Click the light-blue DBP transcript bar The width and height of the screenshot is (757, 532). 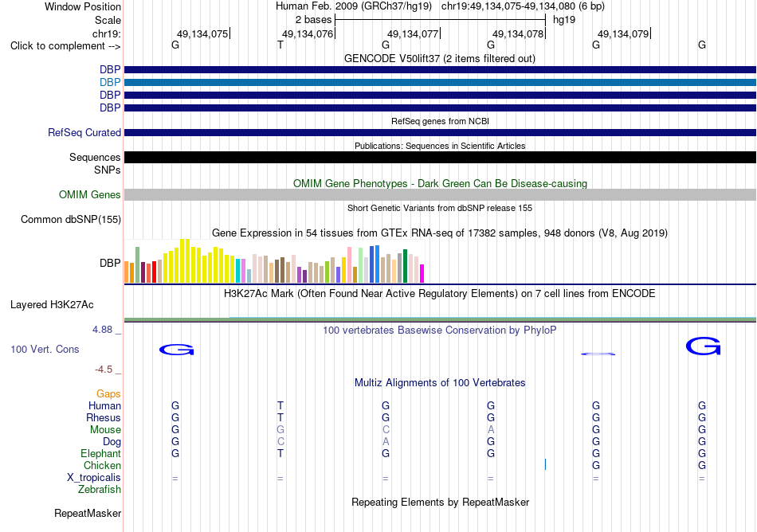click(440, 83)
